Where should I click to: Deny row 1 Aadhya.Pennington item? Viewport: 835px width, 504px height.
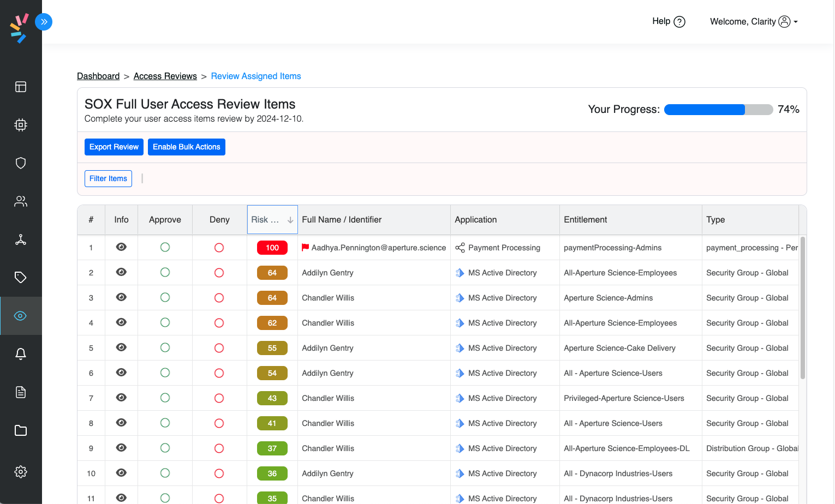[x=219, y=248]
